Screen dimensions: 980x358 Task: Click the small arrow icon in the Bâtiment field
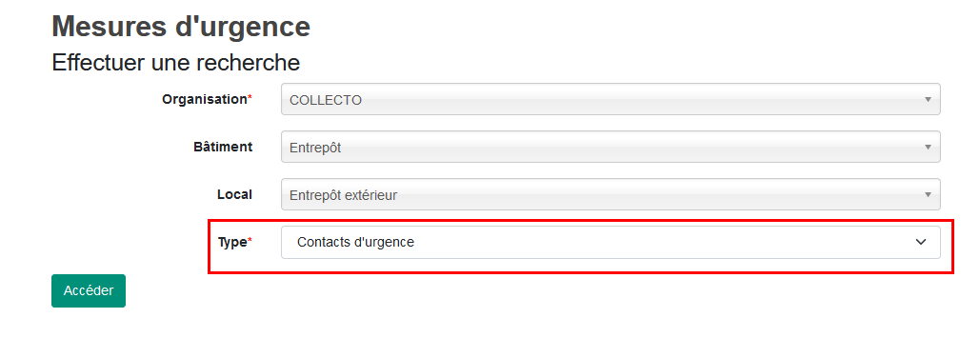[x=928, y=147]
